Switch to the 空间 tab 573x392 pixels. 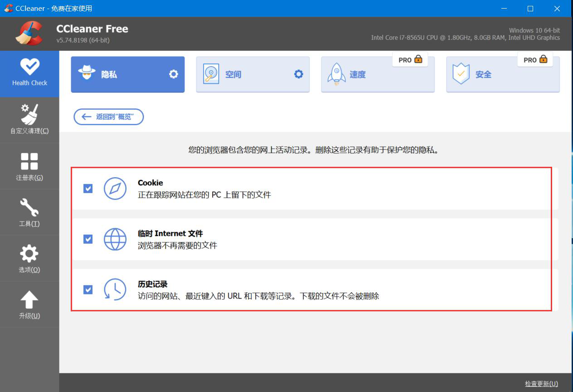point(253,74)
